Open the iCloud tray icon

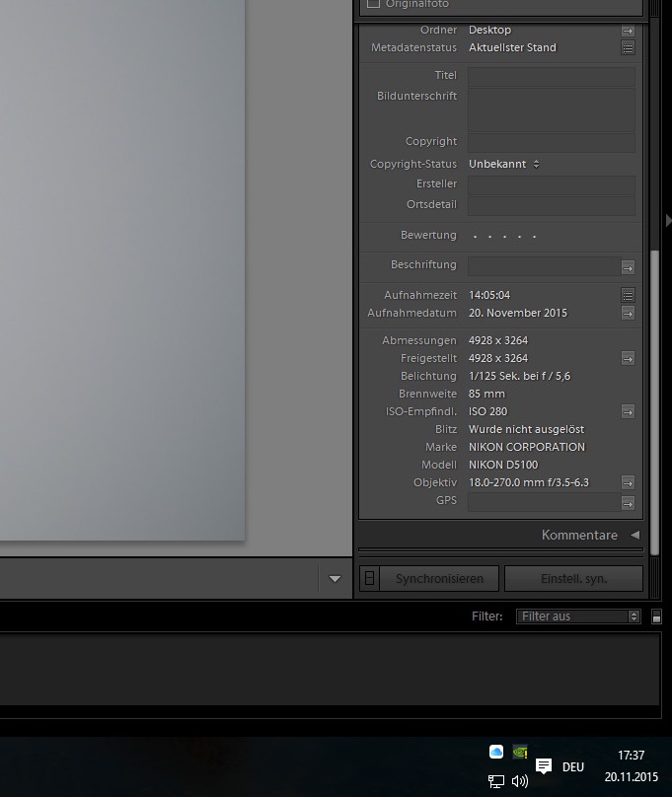click(496, 752)
